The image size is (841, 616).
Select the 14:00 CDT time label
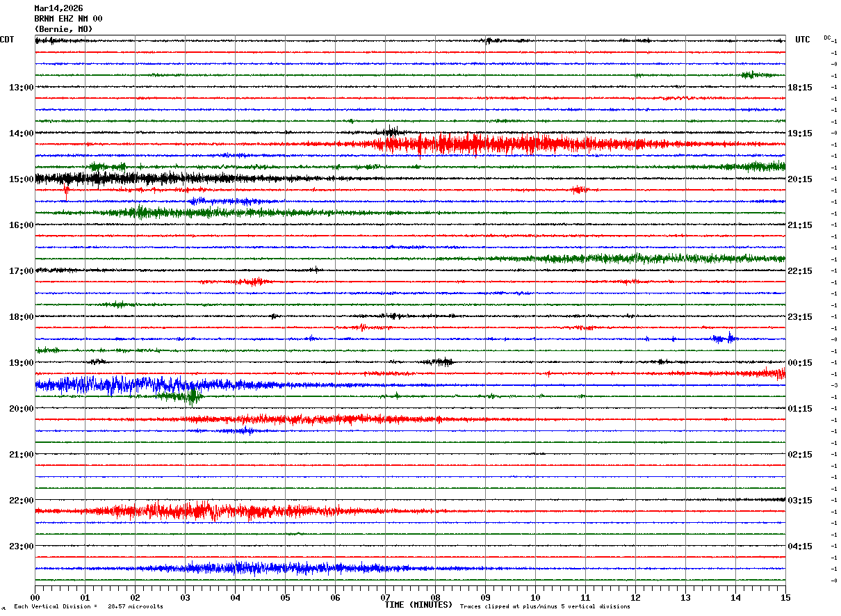coord(21,133)
